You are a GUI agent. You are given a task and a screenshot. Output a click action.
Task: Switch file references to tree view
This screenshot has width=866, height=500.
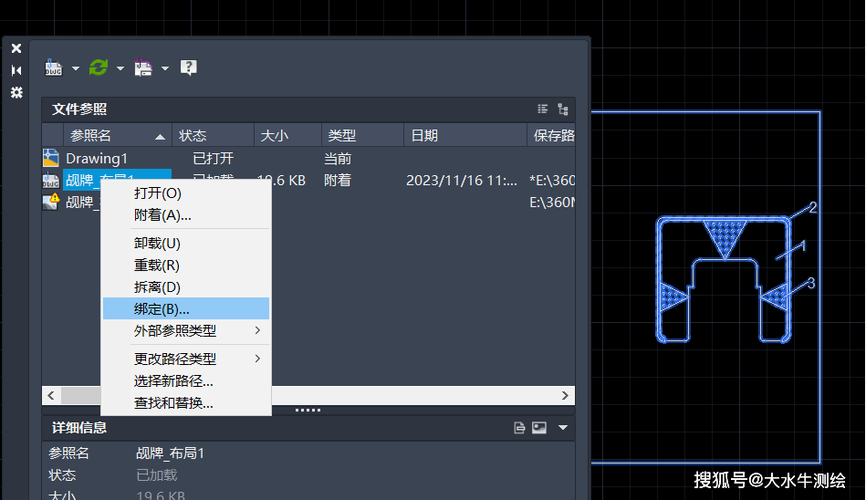pos(563,109)
